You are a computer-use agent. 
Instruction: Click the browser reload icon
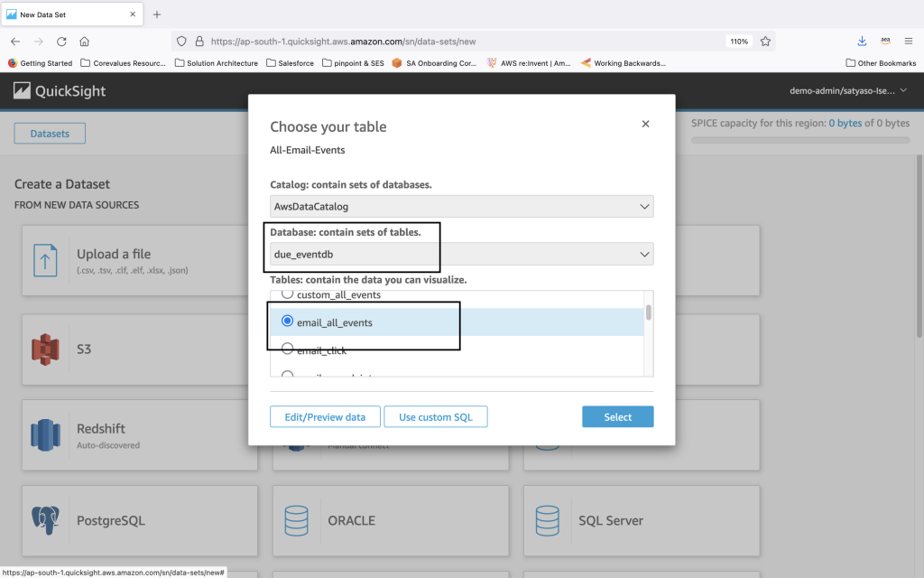click(61, 42)
